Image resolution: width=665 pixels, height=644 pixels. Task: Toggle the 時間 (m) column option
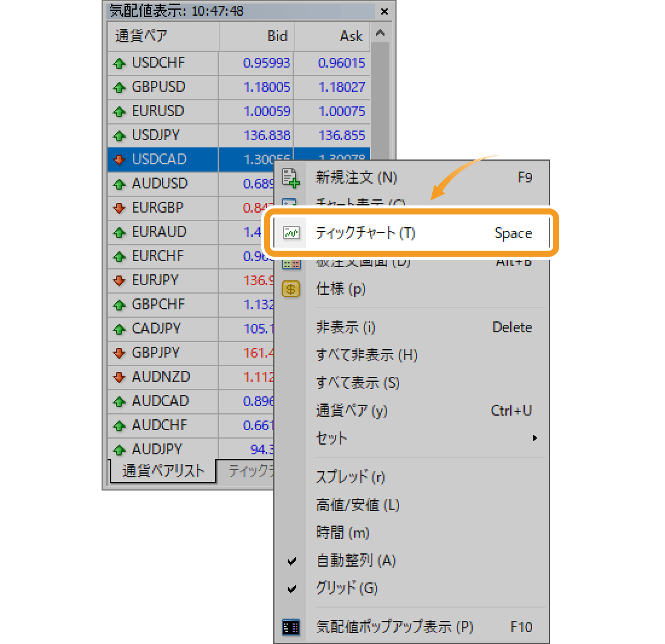pos(411,533)
